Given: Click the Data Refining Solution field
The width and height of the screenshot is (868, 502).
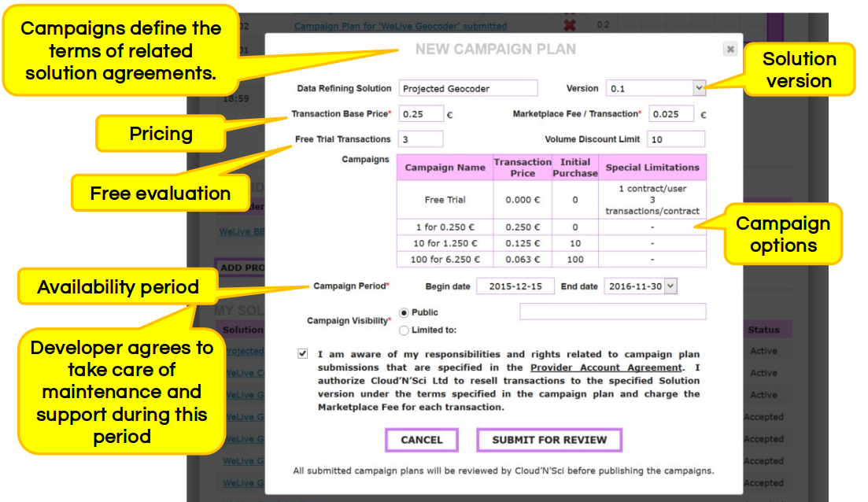Looking at the screenshot, I should pyautogui.click(x=468, y=89).
